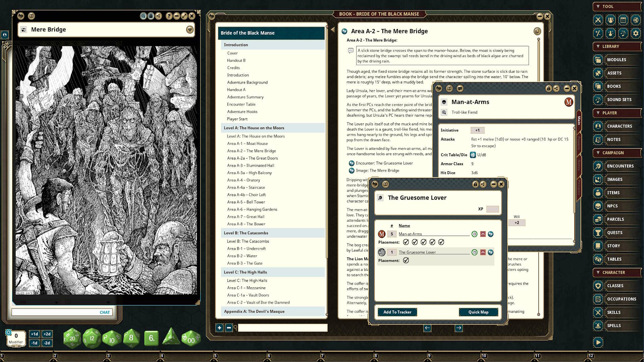The height and width of the screenshot is (362, 644).
Task: Open the Mere Bridge window options dropdown
Action: click(190, 30)
